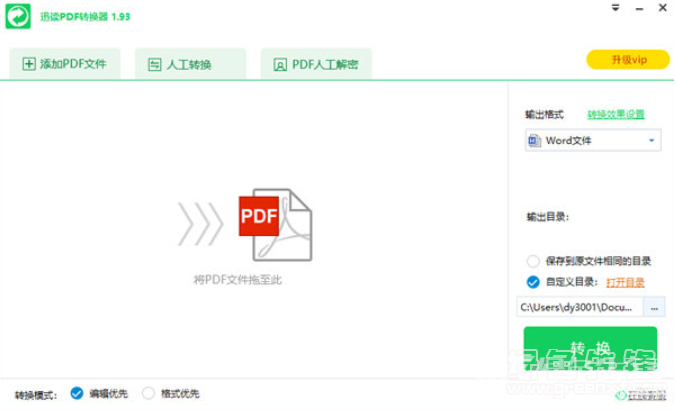Click the swap icon on 人工转换

[154, 65]
